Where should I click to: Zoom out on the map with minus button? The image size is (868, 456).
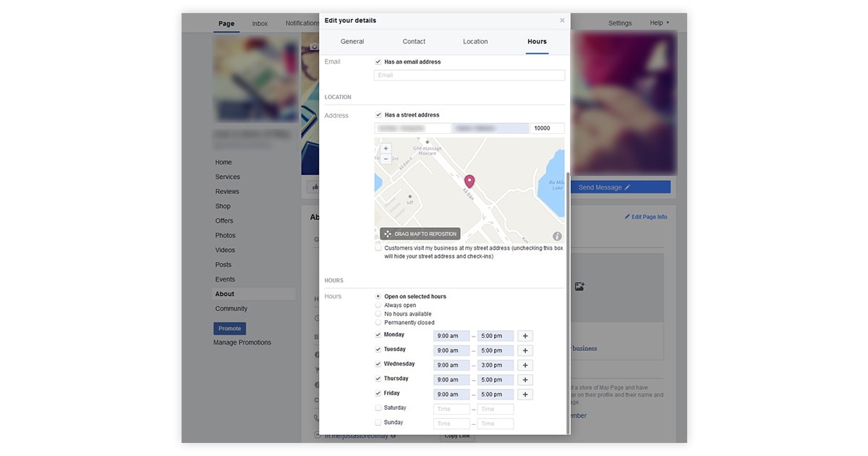[x=386, y=159]
